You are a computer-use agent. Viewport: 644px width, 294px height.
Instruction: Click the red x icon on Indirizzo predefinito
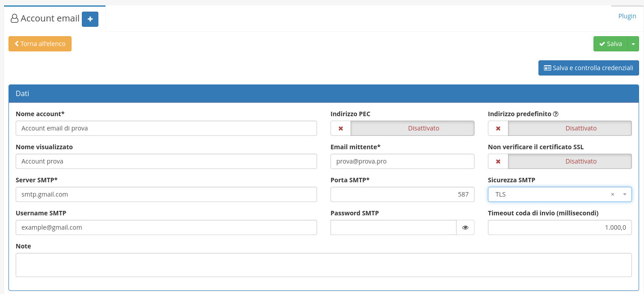[x=498, y=128]
